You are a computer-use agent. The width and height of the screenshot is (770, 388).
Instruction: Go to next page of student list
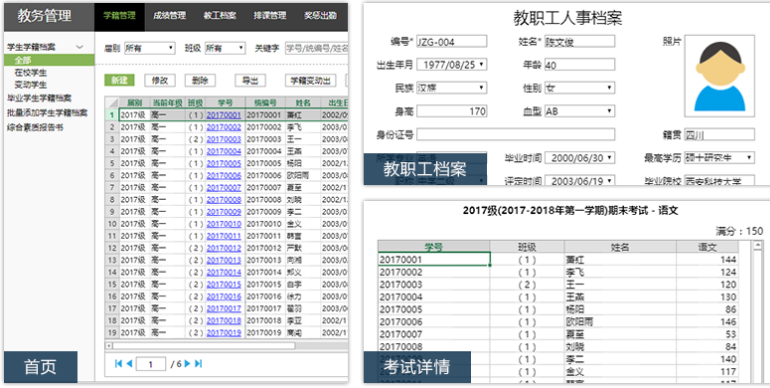coord(187,363)
